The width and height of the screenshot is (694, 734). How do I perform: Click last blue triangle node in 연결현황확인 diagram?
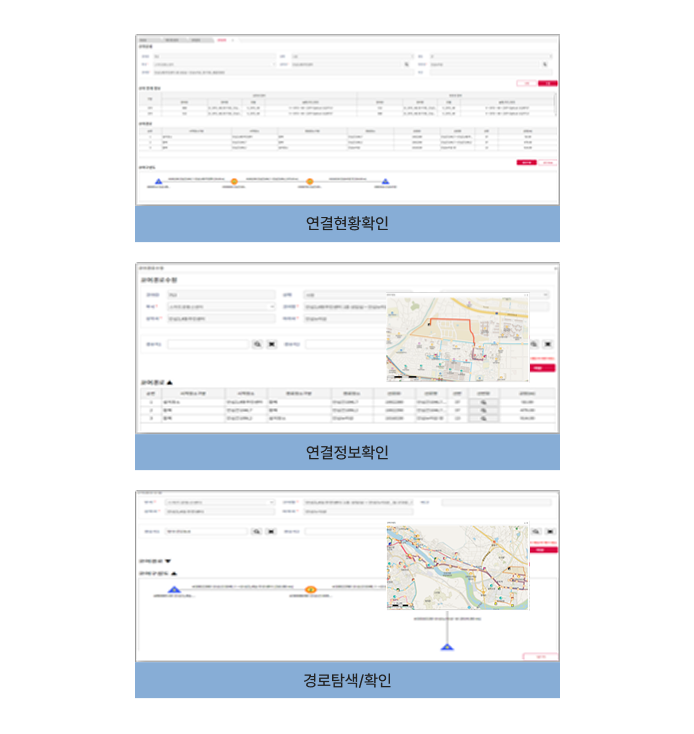(x=386, y=181)
